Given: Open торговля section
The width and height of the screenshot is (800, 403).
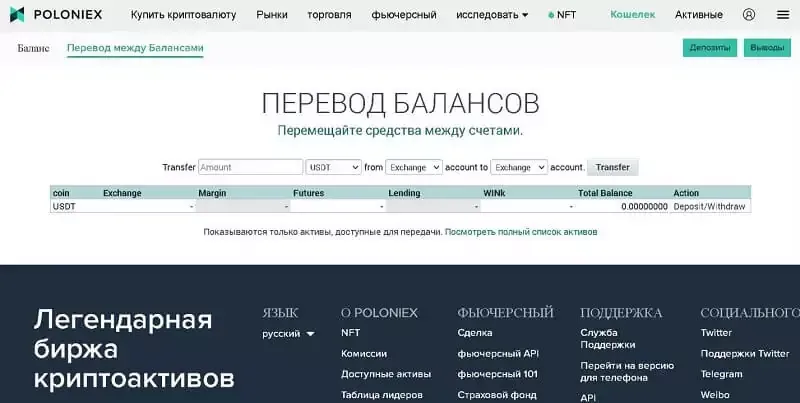Looking at the screenshot, I should [329, 15].
